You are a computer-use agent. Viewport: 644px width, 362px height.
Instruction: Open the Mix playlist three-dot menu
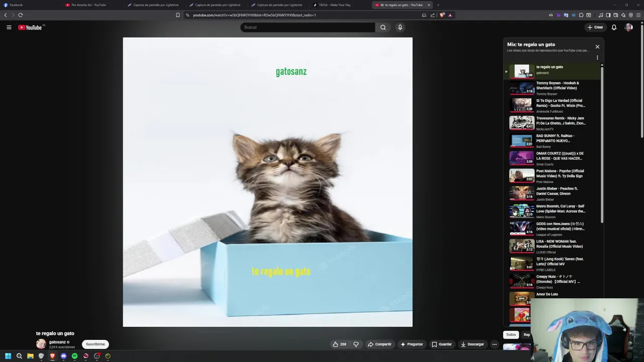click(x=597, y=58)
